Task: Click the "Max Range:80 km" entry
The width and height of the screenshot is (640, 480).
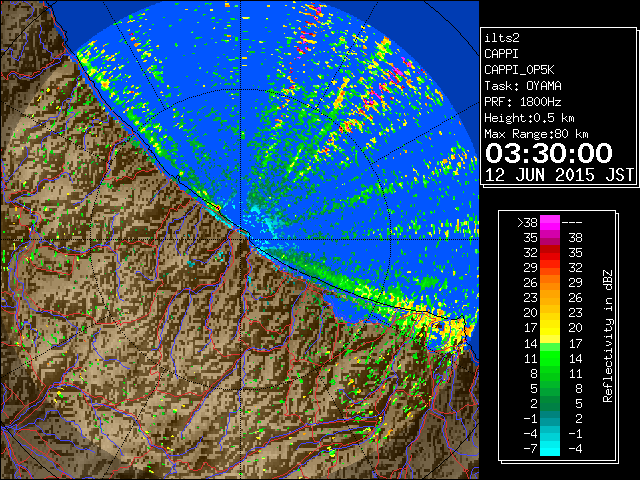Action: (536, 134)
